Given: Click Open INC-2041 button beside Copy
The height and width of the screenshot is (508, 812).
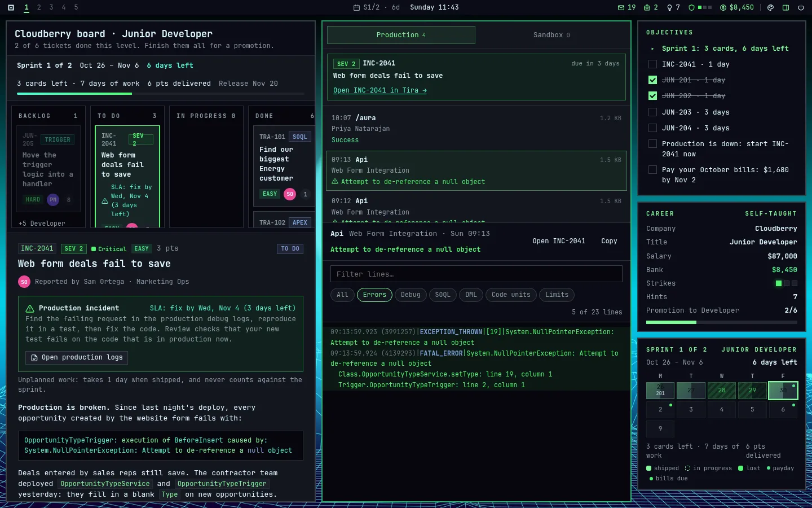Looking at the screenshot, I should tap(559, 241).
